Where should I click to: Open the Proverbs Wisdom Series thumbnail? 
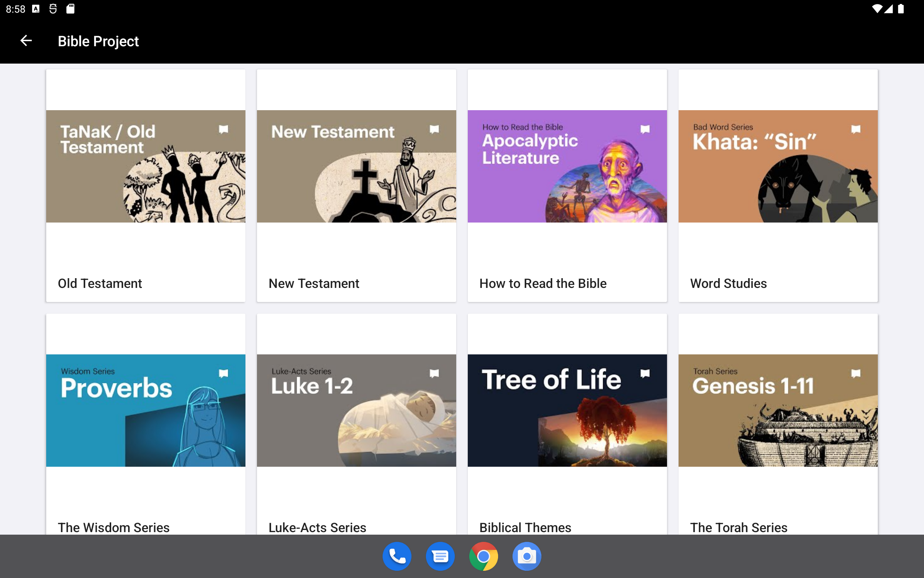146,410
